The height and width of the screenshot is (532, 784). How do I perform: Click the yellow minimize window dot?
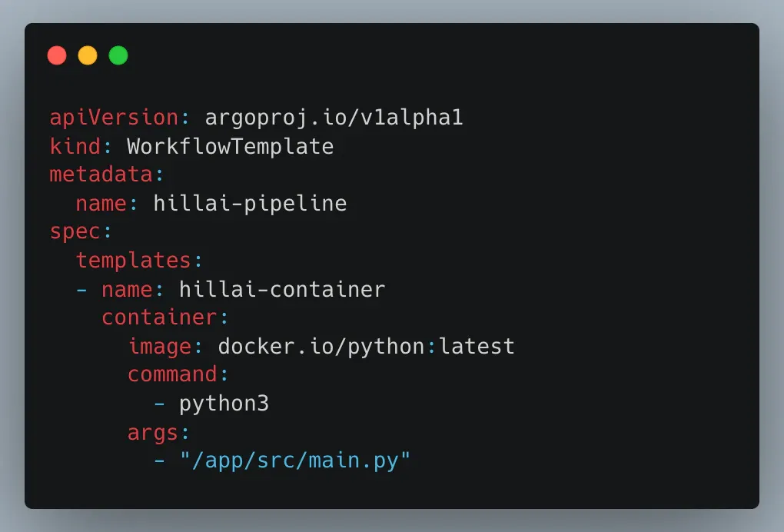(88, 55)
